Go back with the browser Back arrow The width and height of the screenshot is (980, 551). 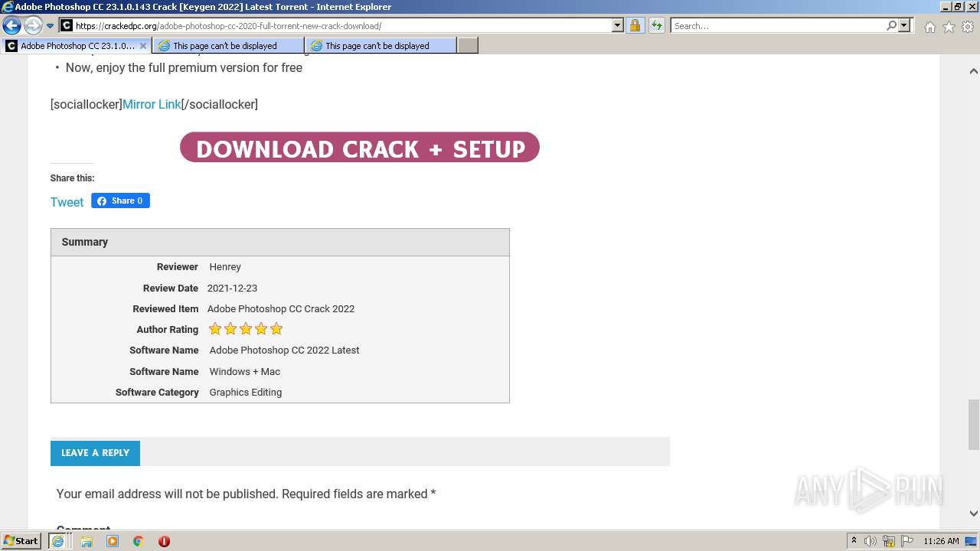[x=11, y=26]
